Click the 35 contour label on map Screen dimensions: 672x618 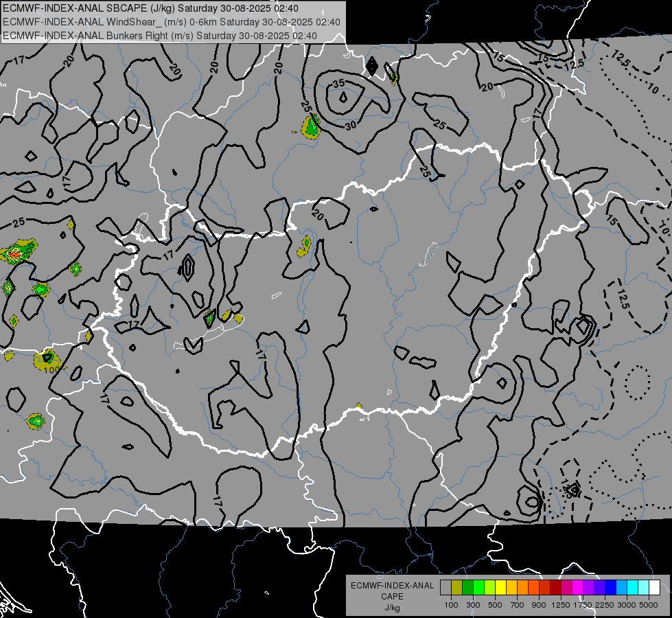(338, 83)
